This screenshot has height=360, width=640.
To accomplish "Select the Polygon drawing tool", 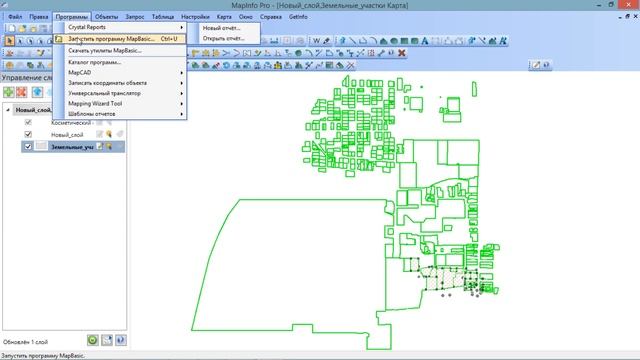I will click(383, 40).
